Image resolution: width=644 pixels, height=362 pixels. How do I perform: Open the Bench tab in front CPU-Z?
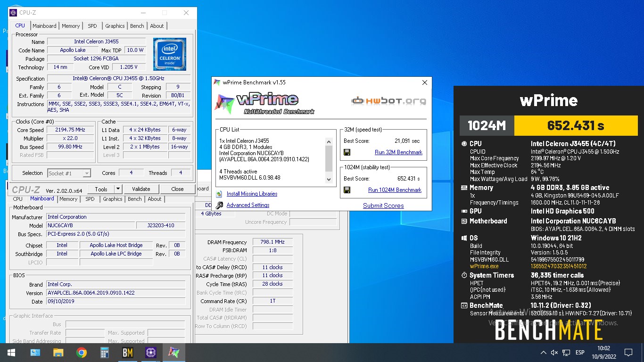[137, 26]
